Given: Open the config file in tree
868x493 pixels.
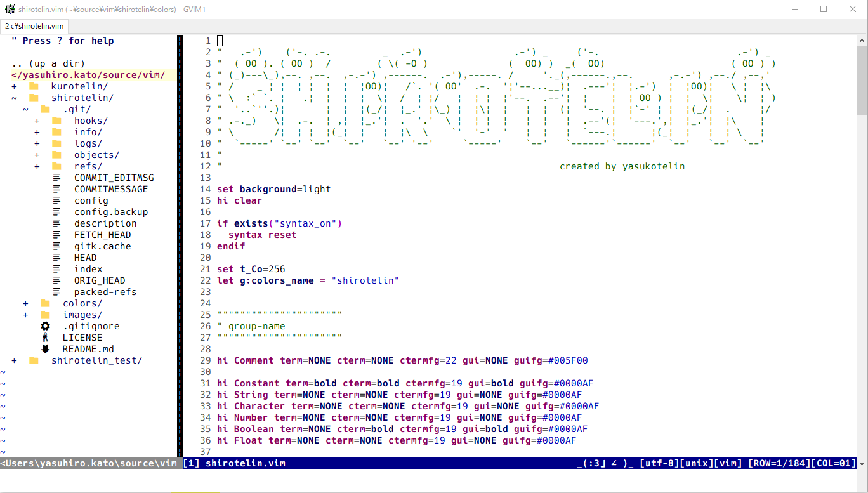Looking at the screenshot, I should tap(91, 200).
